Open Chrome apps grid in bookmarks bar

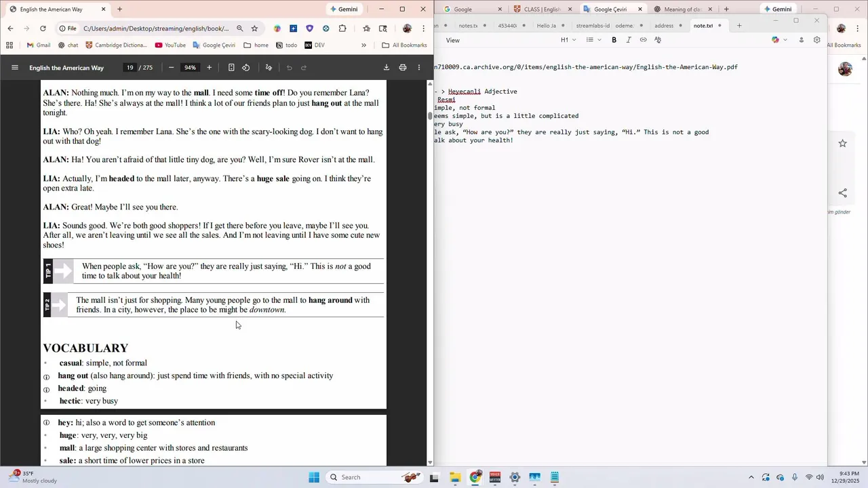(9, 45)
